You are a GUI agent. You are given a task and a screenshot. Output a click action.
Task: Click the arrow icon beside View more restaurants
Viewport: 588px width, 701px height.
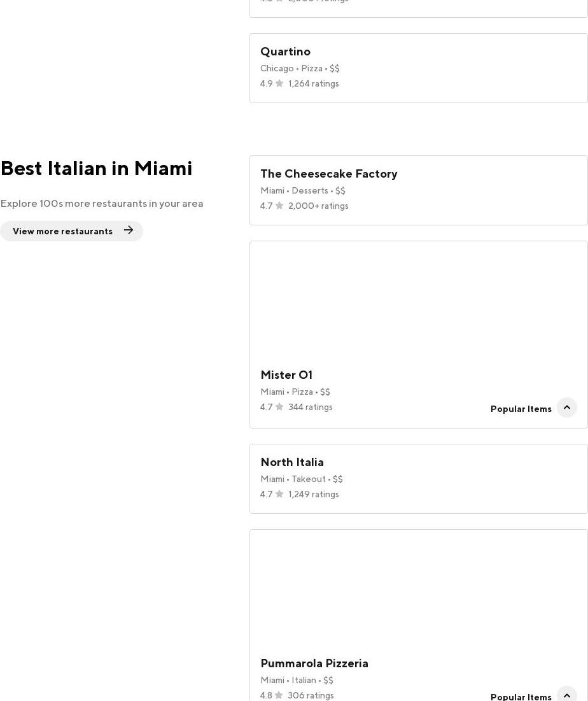pyautogui.click(x=129, y=230)
